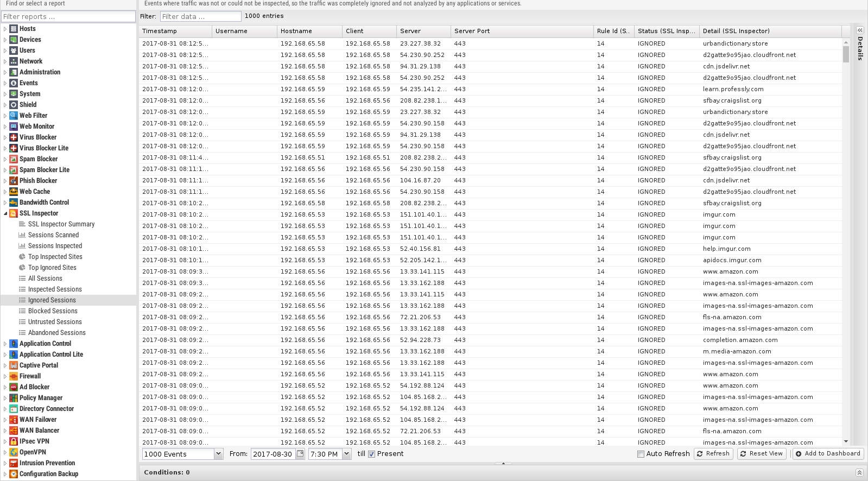Expand the Firewall tree node
The height and width of the screenshot is (481, 868).
tap(5, 376)
